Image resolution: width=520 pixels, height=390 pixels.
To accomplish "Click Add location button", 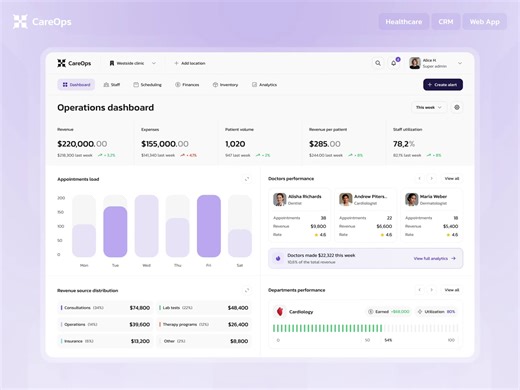I will click(190, 63).
